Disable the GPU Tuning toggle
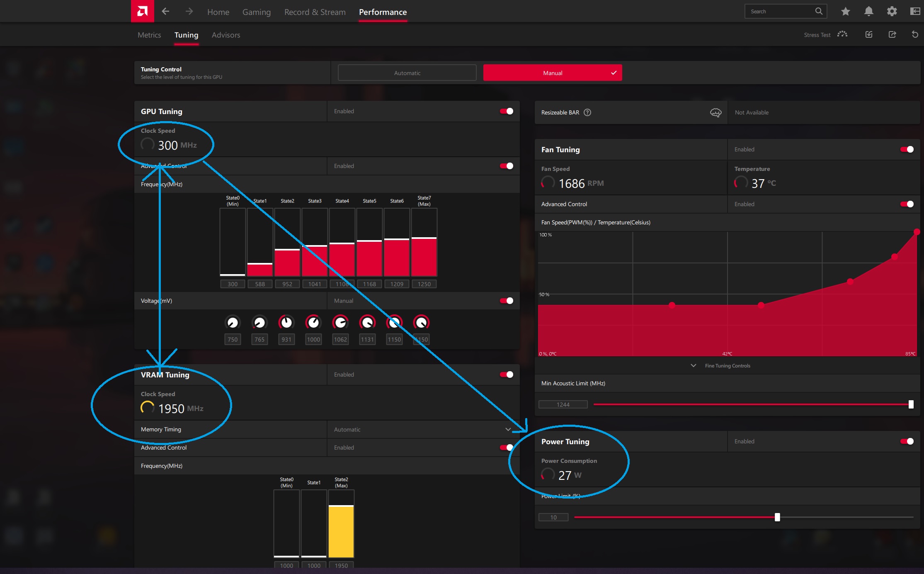The width and height of the screenshot is (924, 574). click(506, 111)
